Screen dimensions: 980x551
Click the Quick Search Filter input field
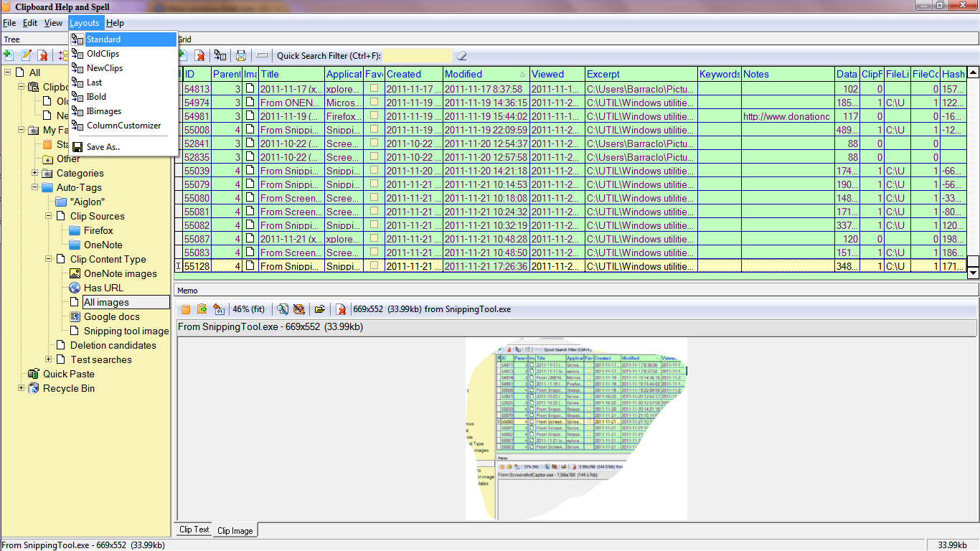point(418,55)
